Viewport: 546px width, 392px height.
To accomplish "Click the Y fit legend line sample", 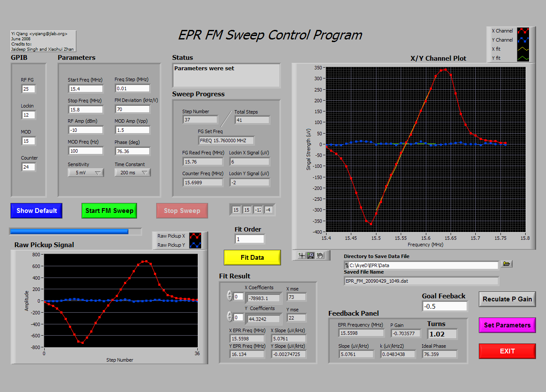I will pos(523,58).
